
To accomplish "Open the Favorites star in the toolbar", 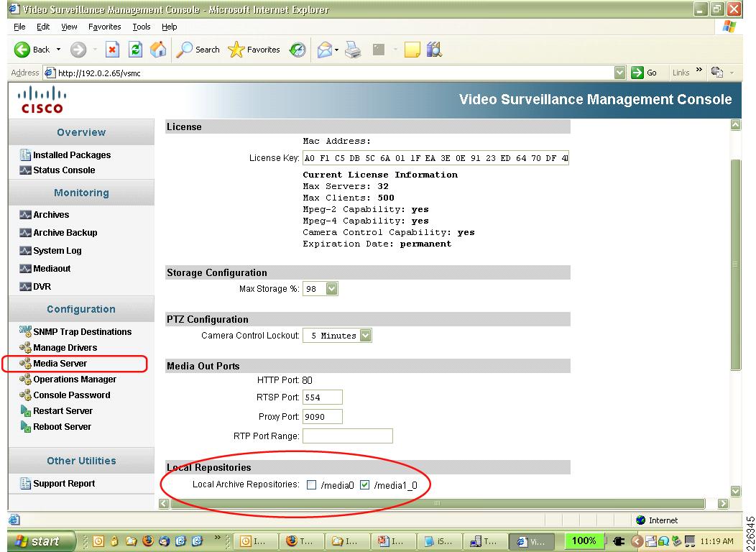I will (254, 50).
